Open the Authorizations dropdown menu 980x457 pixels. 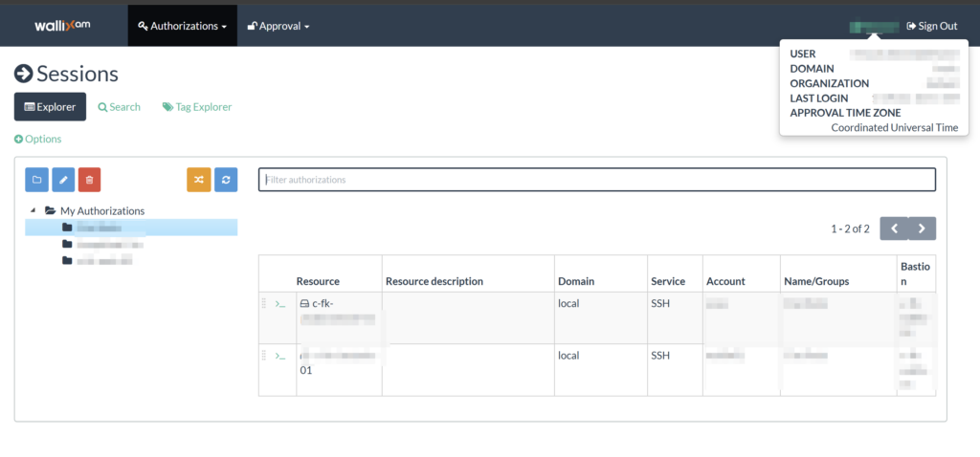(182, 26)
